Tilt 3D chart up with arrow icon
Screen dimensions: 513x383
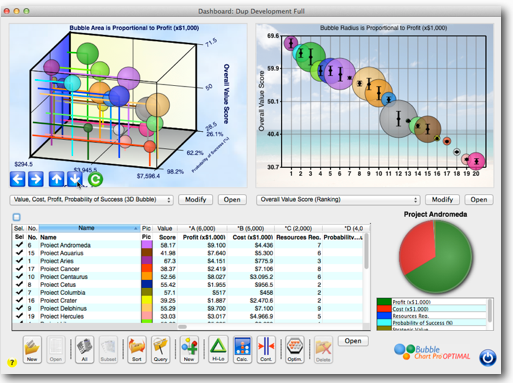[x=56, y=179]
